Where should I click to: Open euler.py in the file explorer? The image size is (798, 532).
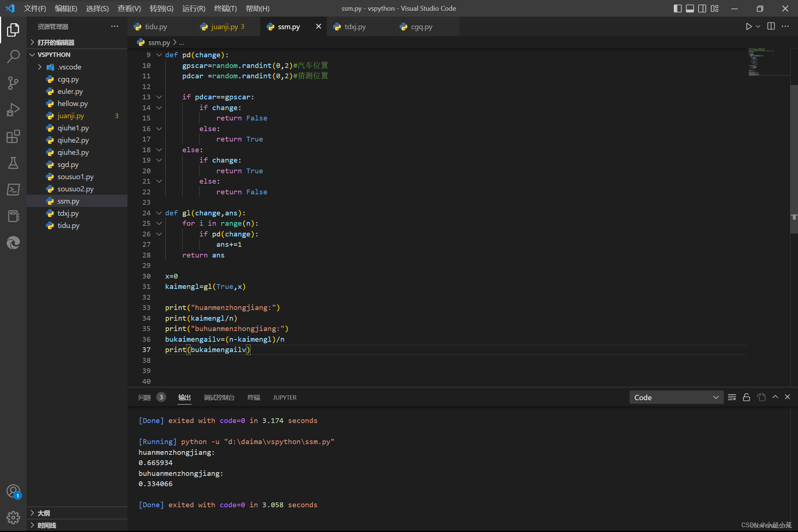point(77,91)
